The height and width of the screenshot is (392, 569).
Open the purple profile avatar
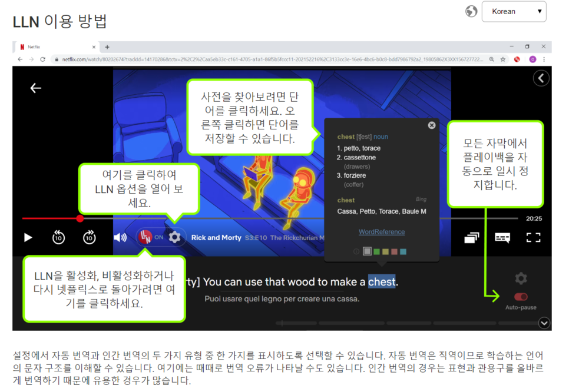[x=532, y=59]
